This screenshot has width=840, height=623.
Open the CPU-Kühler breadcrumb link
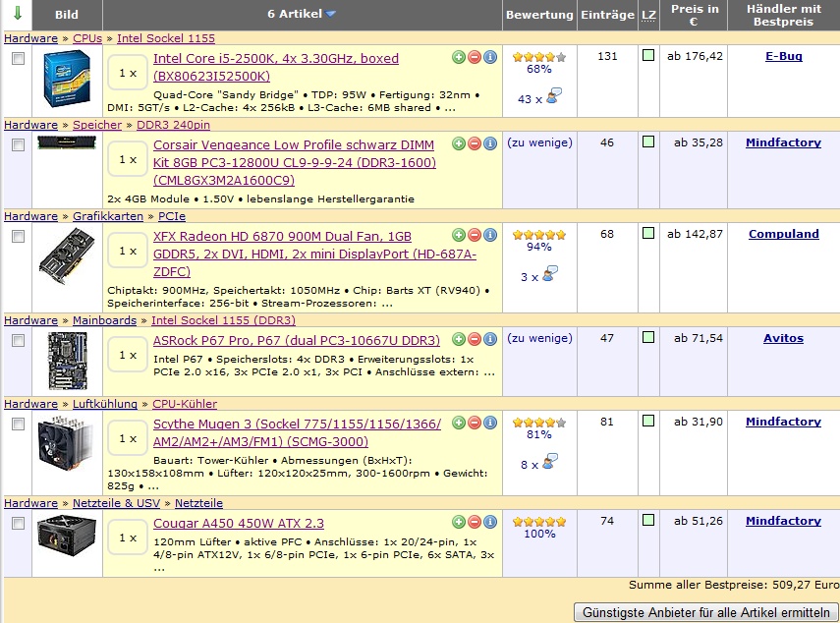click(185, 404)
